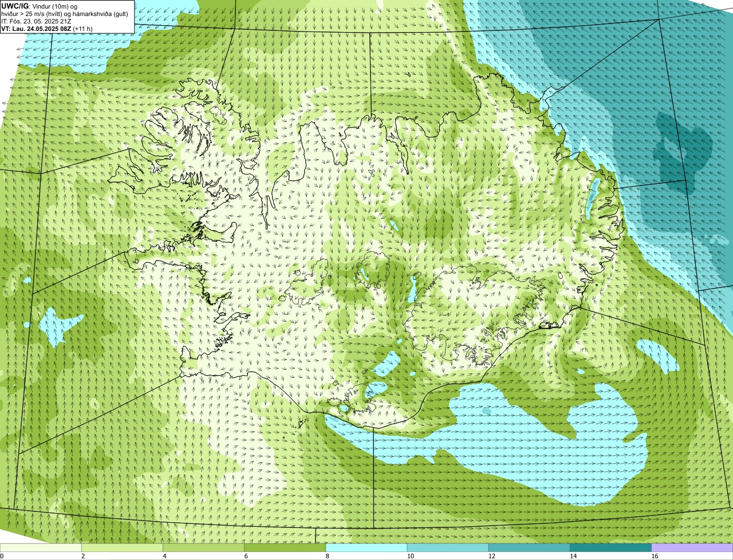Click the '8' tick label on color scale
Viewport: 733px width, 560px height.
pos(327,556)
